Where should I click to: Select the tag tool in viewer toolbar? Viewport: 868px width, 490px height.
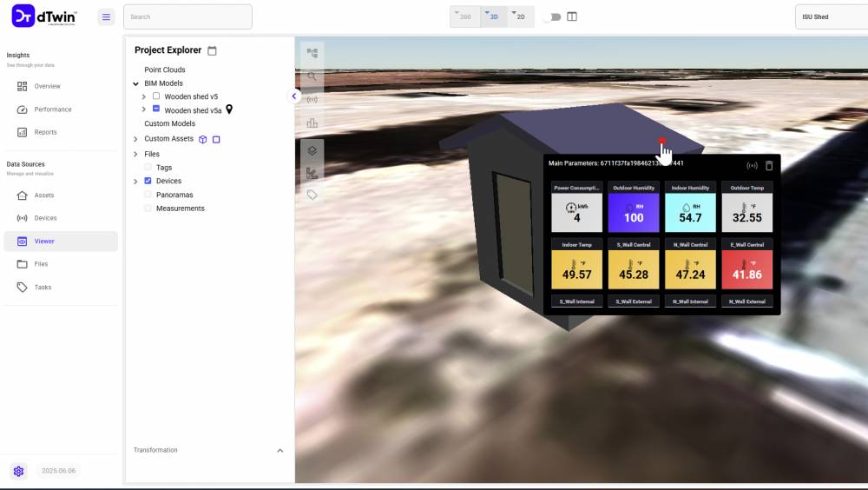(x=312, y=195)
